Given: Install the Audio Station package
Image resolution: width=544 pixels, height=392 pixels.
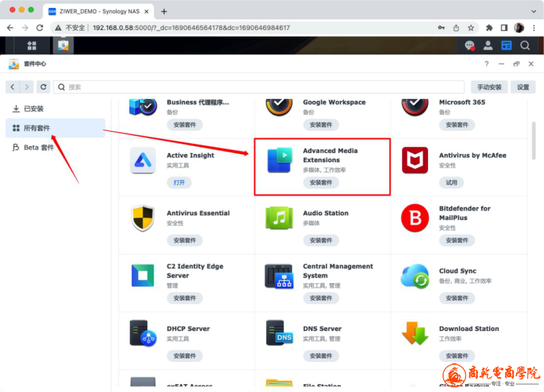Looking at the screenshot, I should click(321, 240).
